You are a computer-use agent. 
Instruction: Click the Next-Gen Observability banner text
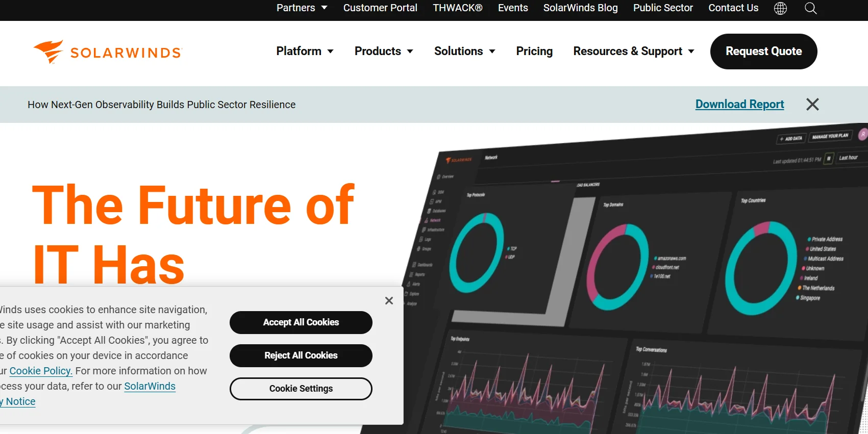161,105
